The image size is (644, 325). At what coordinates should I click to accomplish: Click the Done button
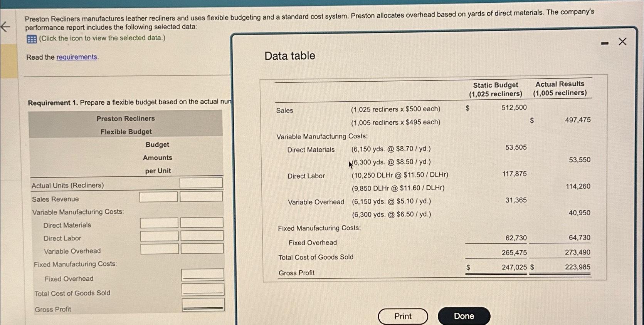tap(464, 316)
